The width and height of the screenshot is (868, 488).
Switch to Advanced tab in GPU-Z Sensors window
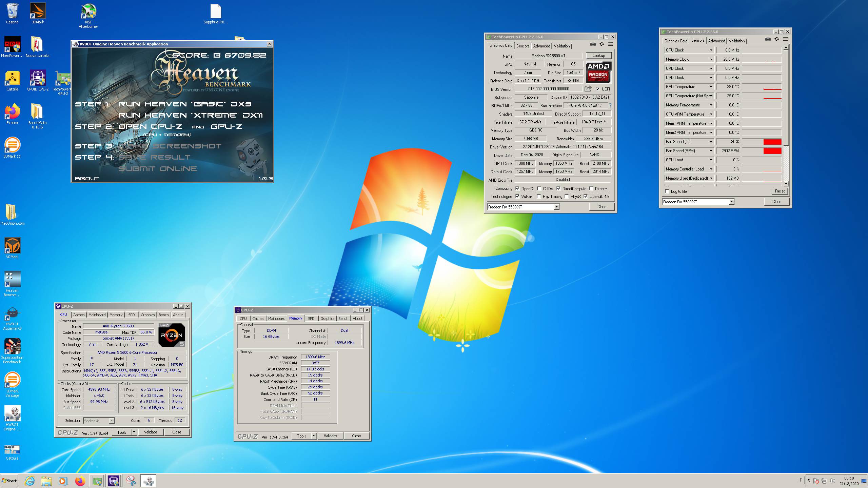[x=716, y=41]
